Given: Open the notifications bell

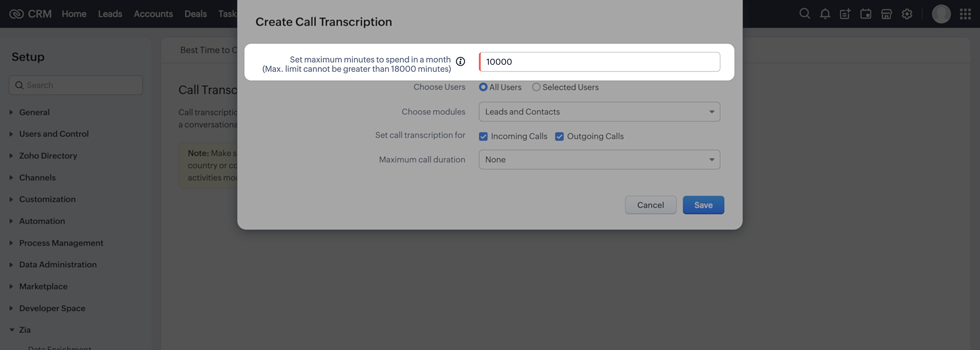Looking at the screenshot, I should [825, 14].
